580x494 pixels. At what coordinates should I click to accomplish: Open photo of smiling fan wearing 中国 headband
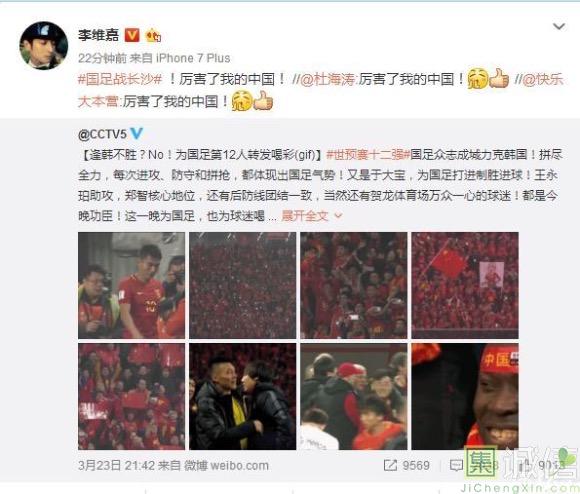[465, 396]
